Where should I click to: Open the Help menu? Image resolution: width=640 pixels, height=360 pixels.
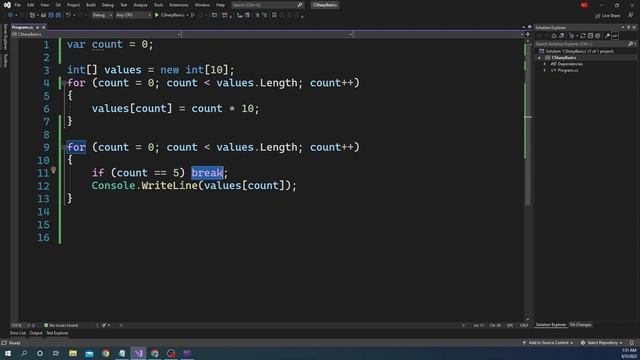coord(220,5)
